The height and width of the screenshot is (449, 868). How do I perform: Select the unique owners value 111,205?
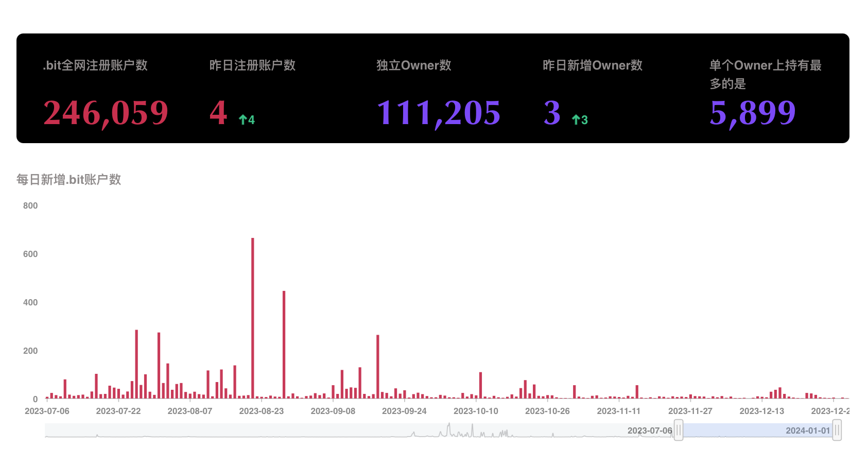(439, 113)
